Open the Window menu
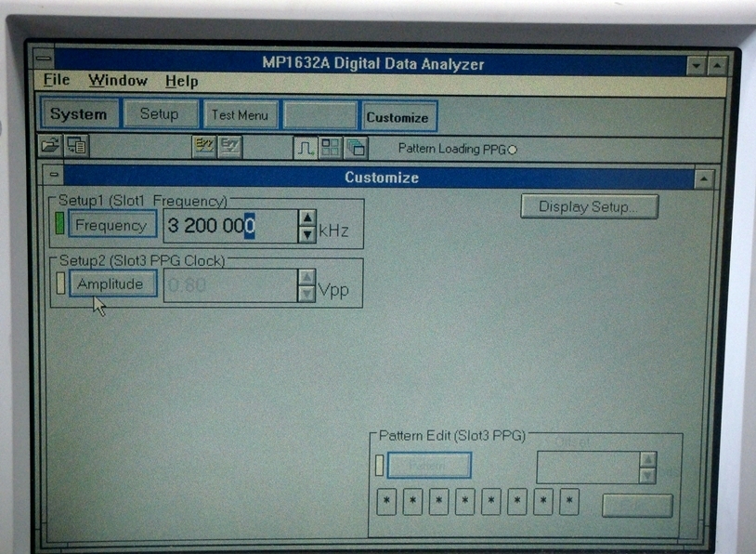 pyautogui.click(x=118, y=80)
